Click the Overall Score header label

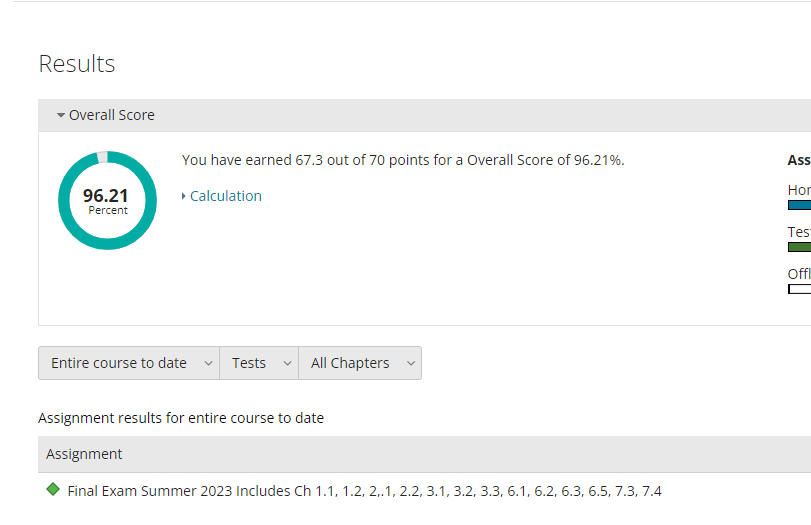tap(112, 115)
